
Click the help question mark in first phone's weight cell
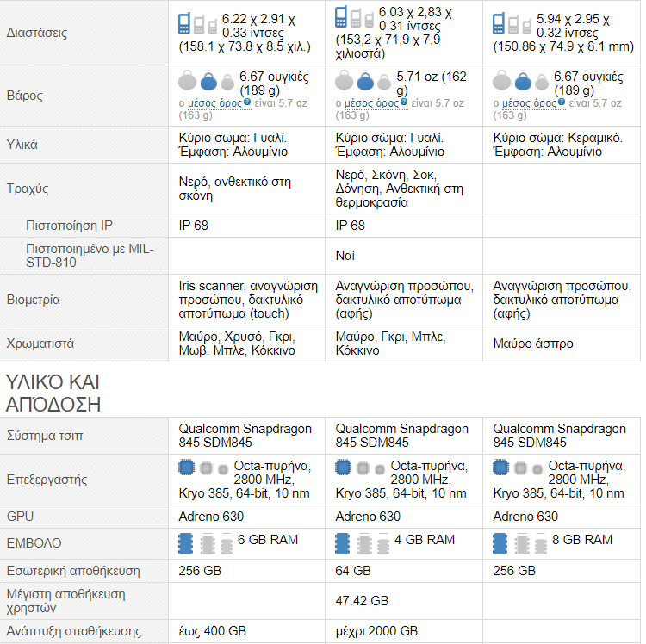247,102
